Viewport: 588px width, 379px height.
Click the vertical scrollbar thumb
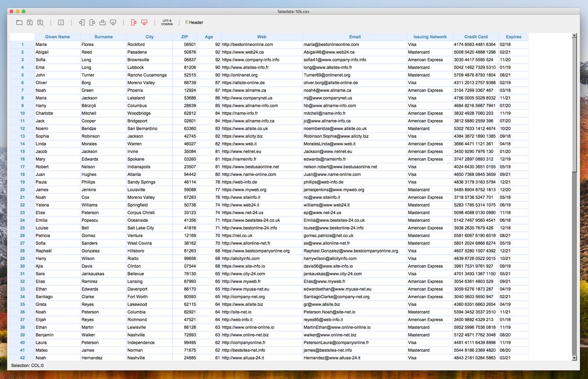tap(575, 105)
